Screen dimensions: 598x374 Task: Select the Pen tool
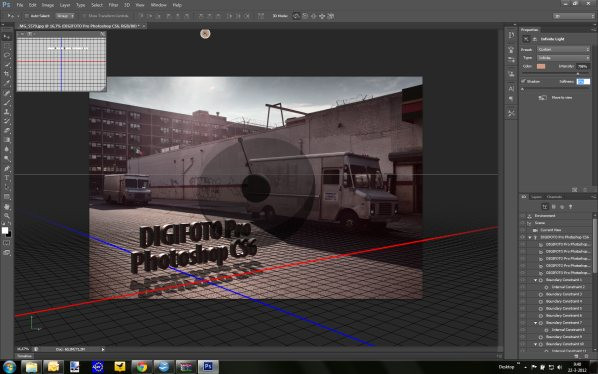point(6,169)
